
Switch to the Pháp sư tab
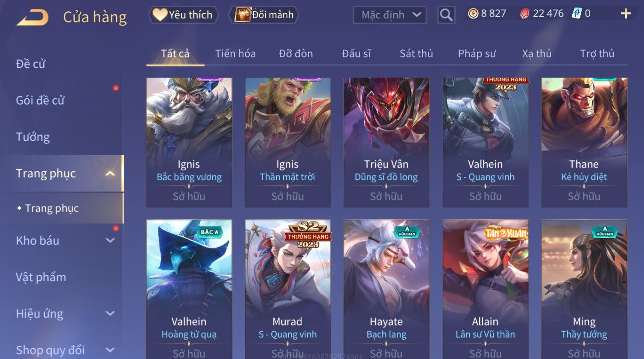477,53
